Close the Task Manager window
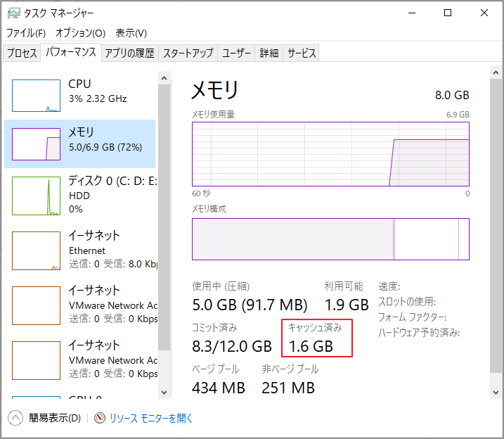Viewport: 504px width, 439px height. [484, 13]
